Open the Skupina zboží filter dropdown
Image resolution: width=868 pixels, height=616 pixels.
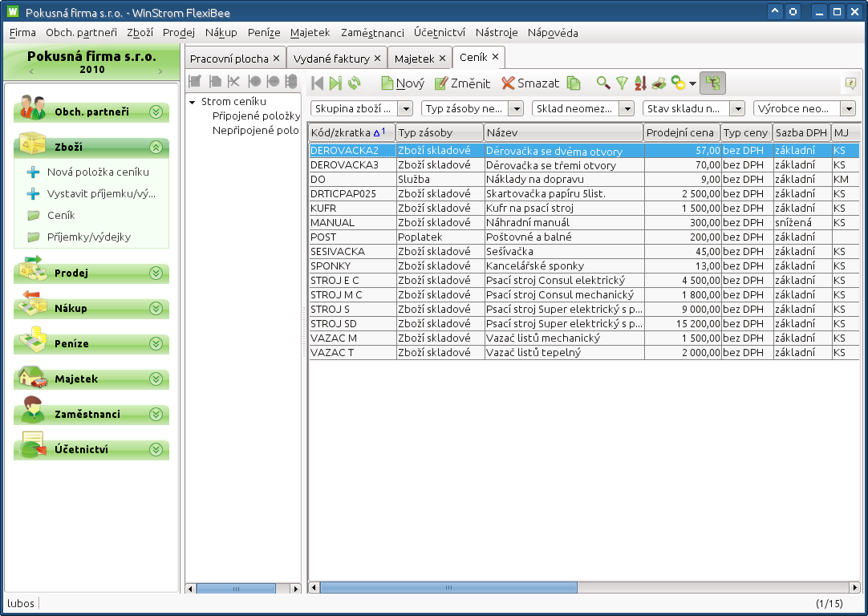[x=405, y=108]
